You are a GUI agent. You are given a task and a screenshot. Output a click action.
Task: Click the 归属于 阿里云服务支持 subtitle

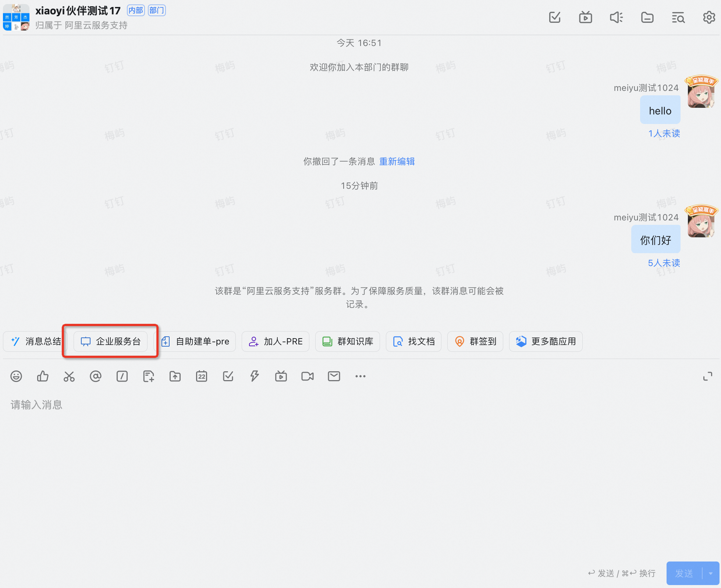81,25
